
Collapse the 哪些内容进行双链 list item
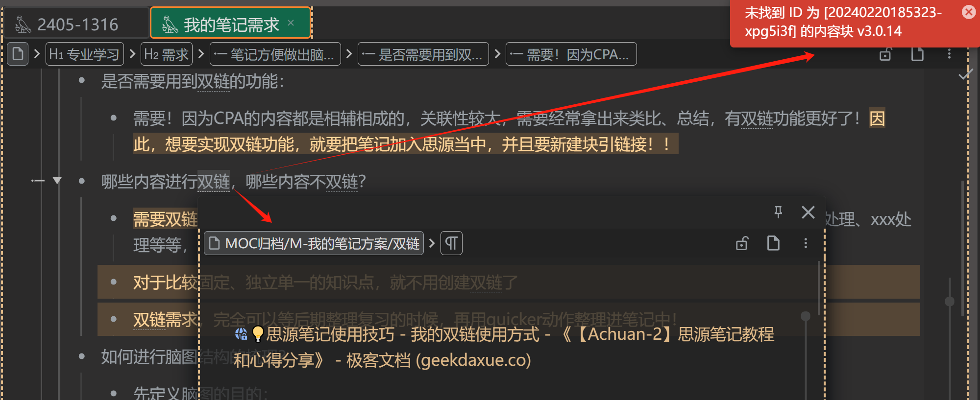pyautogui.click(x=57, y=181)
